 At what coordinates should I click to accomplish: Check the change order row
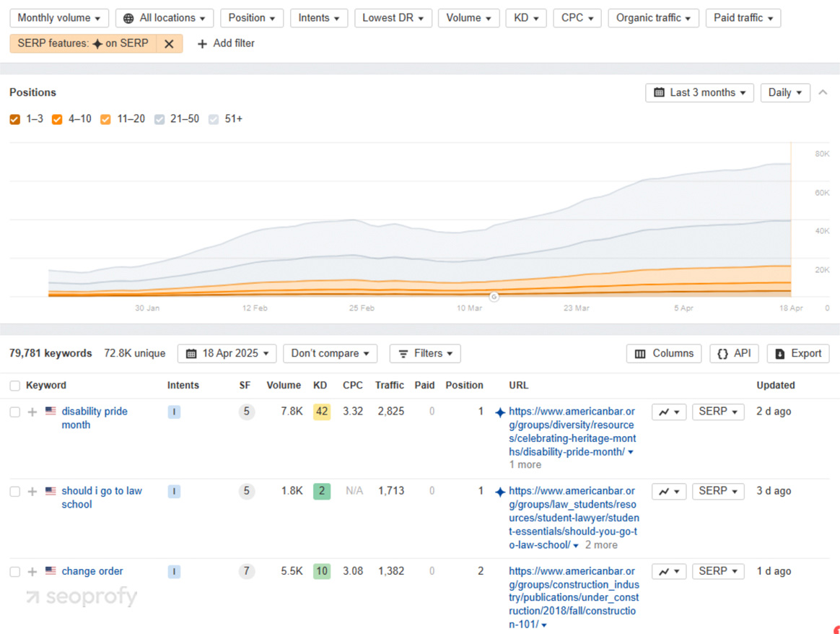tap(15, 572)
